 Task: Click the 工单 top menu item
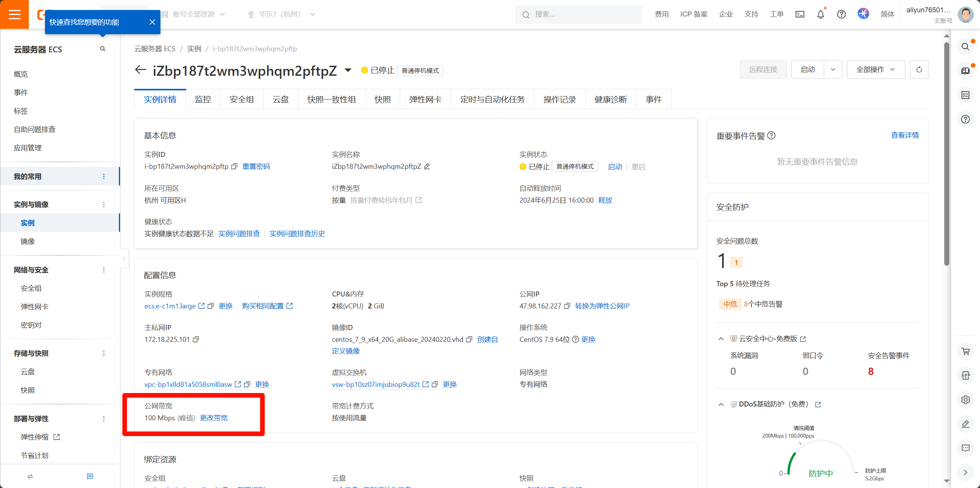click(x=776, y=14)
